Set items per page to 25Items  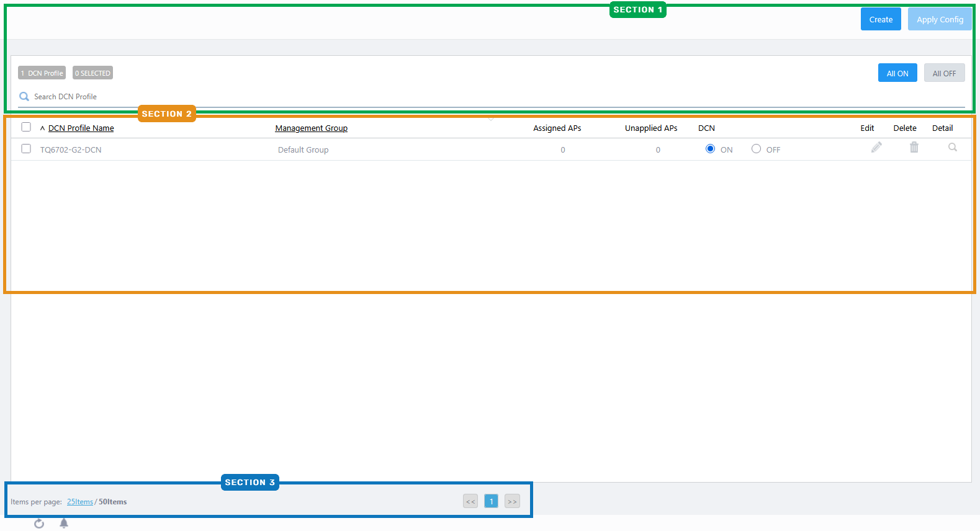(x=80, y=502)
